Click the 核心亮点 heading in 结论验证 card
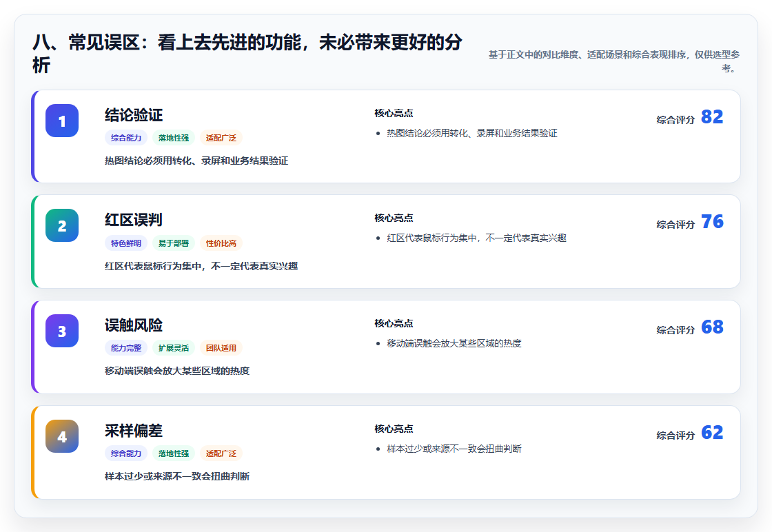This screenshot has height=532, width=772. pyautogui.click(x=394, y=113)
